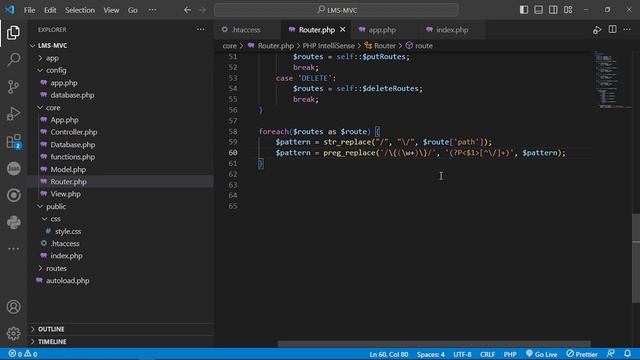640x360 pixels.
Task: Split the editor right
Action: point(612,29)
